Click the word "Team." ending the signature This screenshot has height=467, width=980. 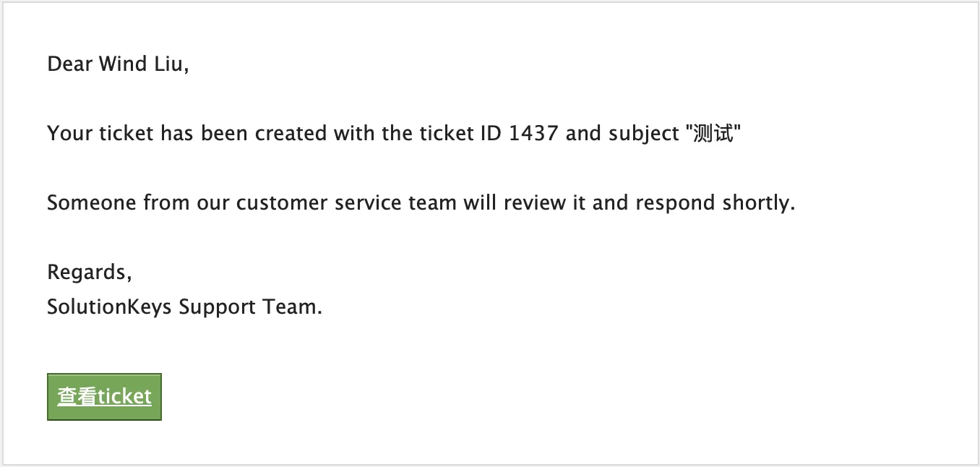[x=290, y=307]
